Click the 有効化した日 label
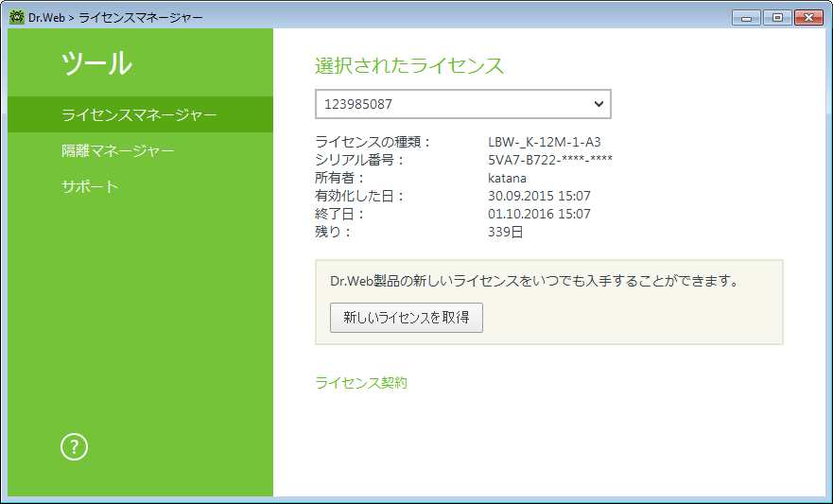The image size is (833, 504). [x=359, y=196]
